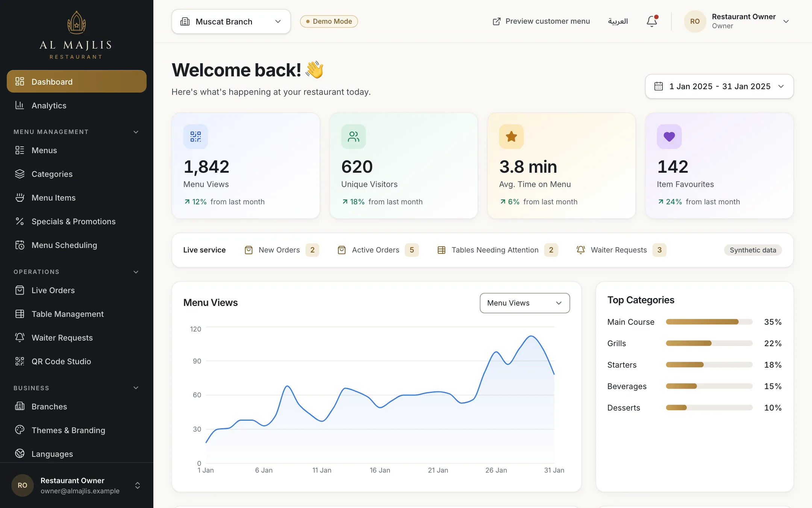Click the Active Orders bag icon
812x508 pixels.
342,250
